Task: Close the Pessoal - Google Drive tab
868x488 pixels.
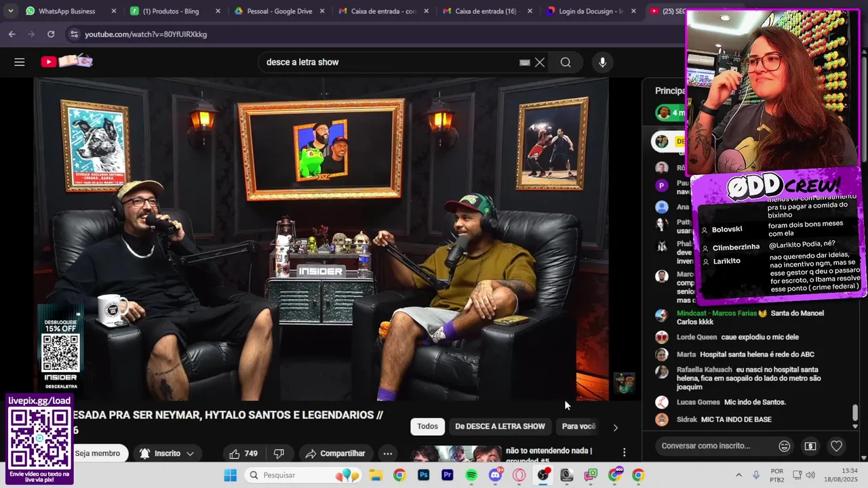Action: tap(322, 11)
